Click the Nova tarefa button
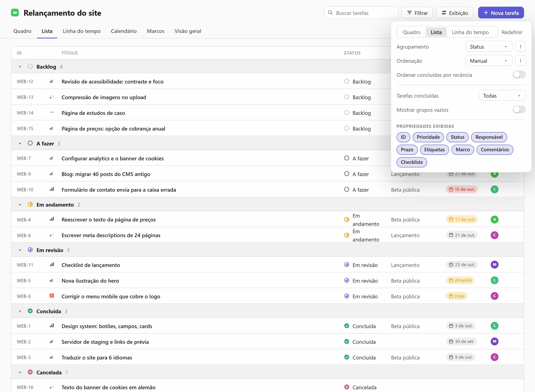Viewport: 535px width, 392px height. 501,13
